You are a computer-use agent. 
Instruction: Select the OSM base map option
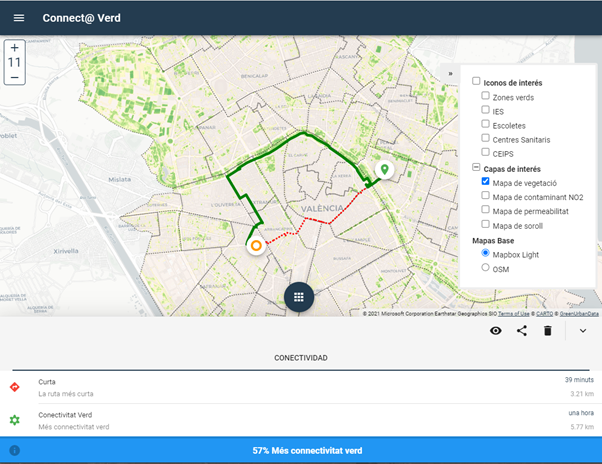pyautogui.click(x=486, y=267)
